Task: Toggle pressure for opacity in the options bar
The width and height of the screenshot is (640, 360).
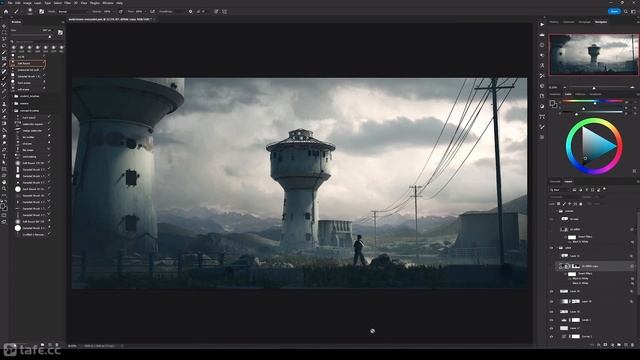Action: [x=120, y=11]
